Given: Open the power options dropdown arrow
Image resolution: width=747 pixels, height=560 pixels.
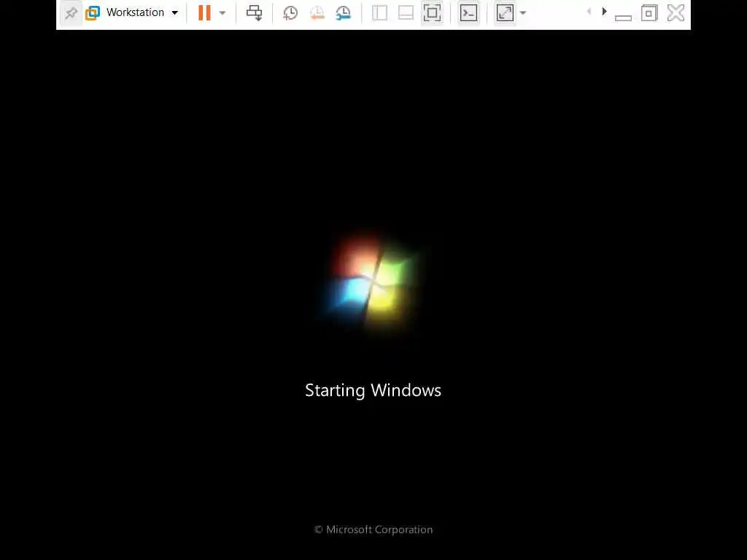Looking at the screenshot, I should click(x=222, y=13).
